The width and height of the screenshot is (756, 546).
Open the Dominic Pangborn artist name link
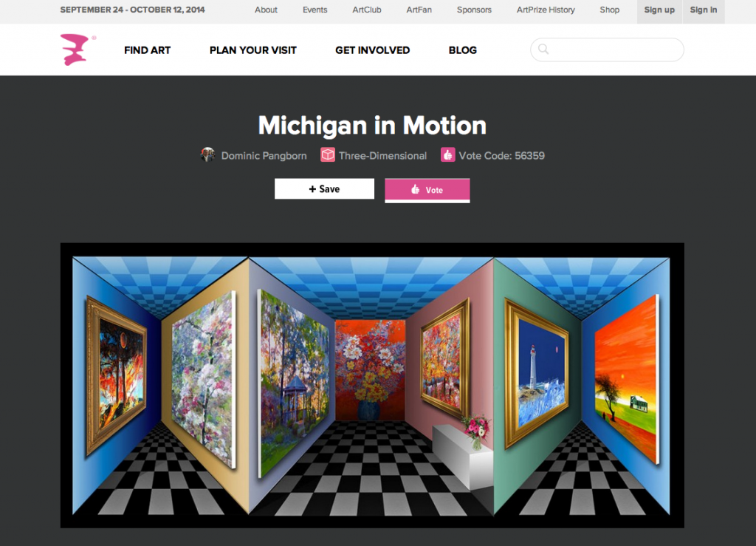click(x=264, y=156)
